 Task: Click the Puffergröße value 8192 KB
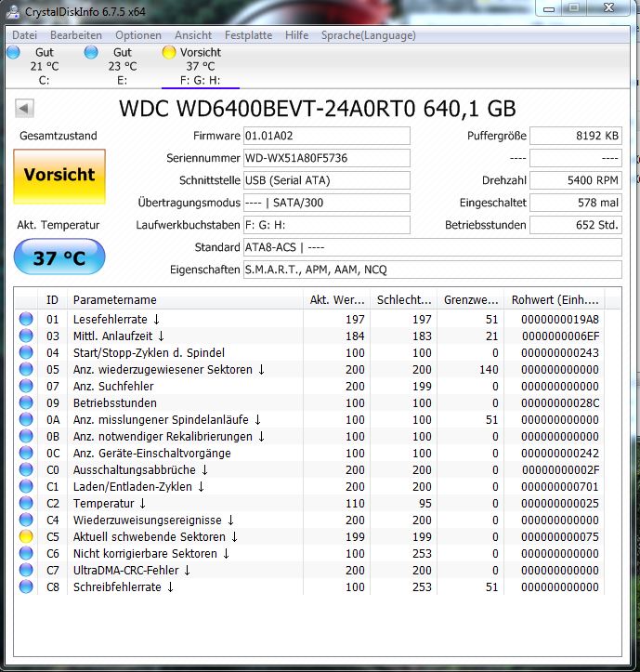[576, 136]
